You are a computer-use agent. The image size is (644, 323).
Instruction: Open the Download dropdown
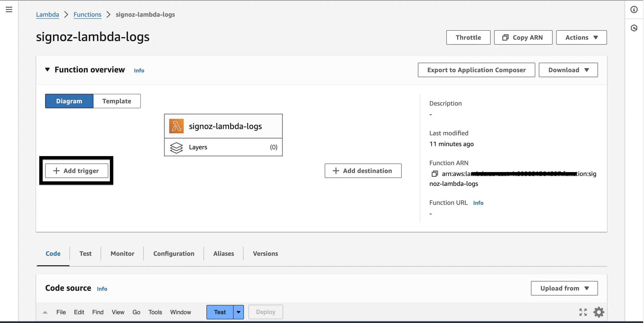pos(568,70)
